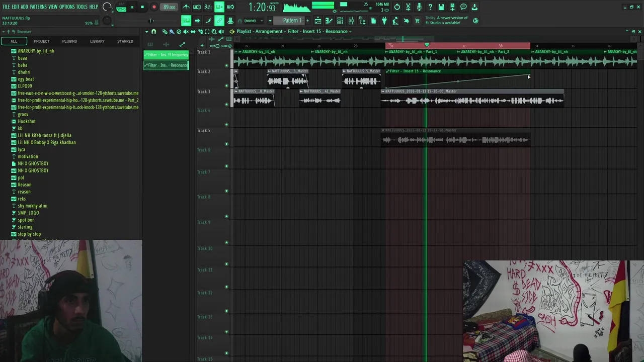
Task: Click the audio editor scissors icon
Action: [408, 7]
